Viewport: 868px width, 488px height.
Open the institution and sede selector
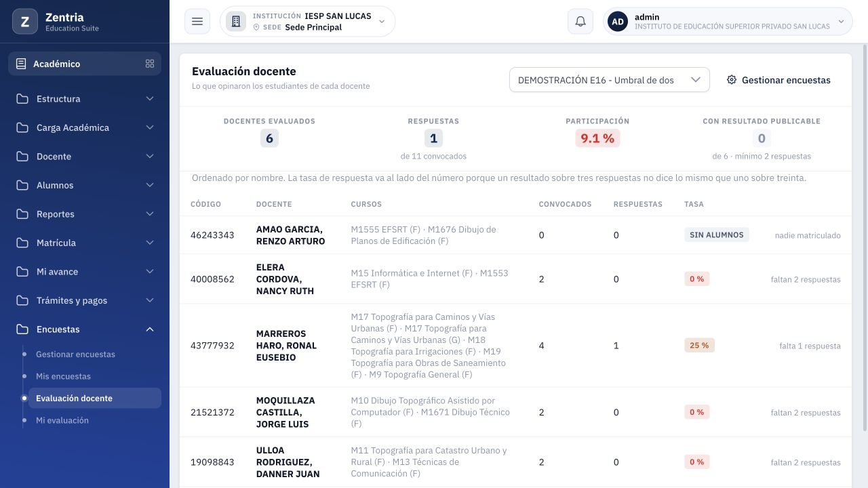[x=307, y=22]
